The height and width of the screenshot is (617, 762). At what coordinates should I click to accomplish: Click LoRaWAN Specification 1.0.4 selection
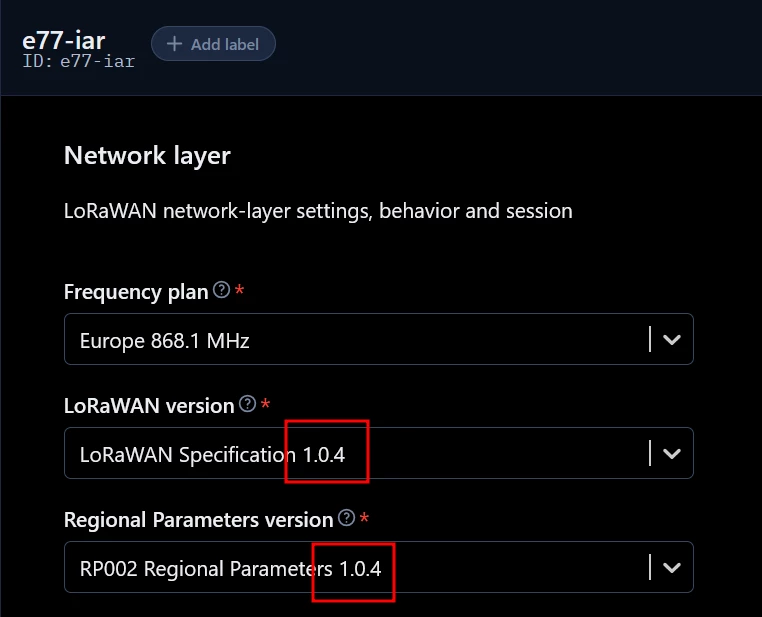click(212, 455)
